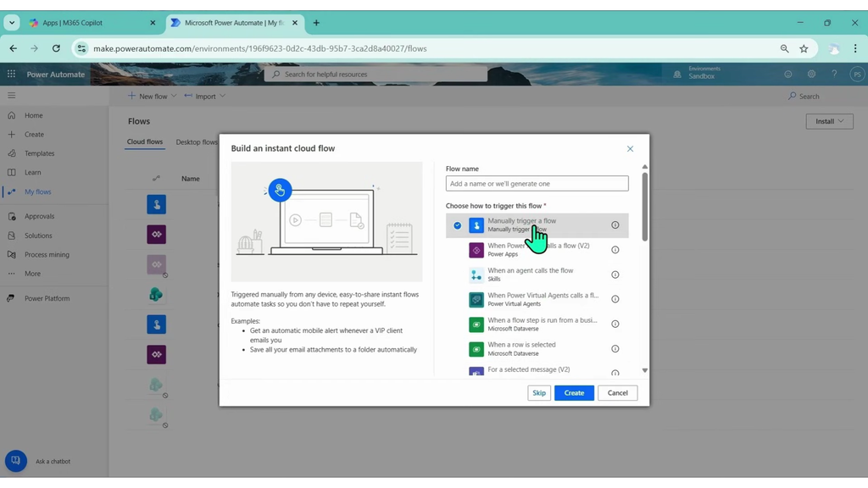Open the feedback smiley icon
Image resolution: width=868 pixels, height=488 pixels.
click(787, 75)
